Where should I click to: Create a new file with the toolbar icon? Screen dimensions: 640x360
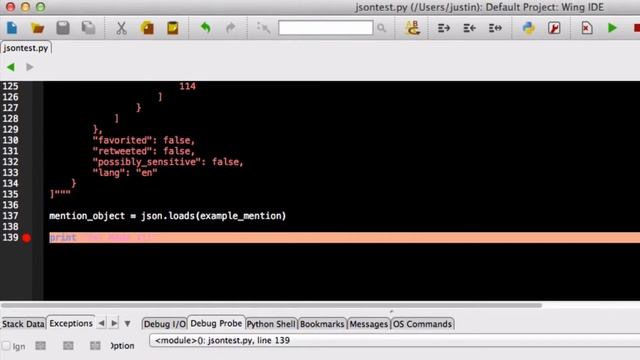tap(12, 28)
